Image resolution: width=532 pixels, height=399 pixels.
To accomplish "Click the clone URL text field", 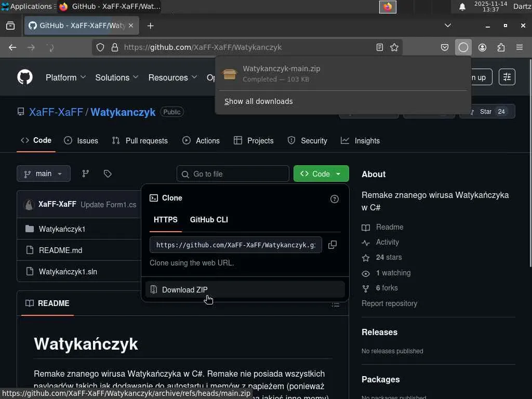I will coord(236,245).
